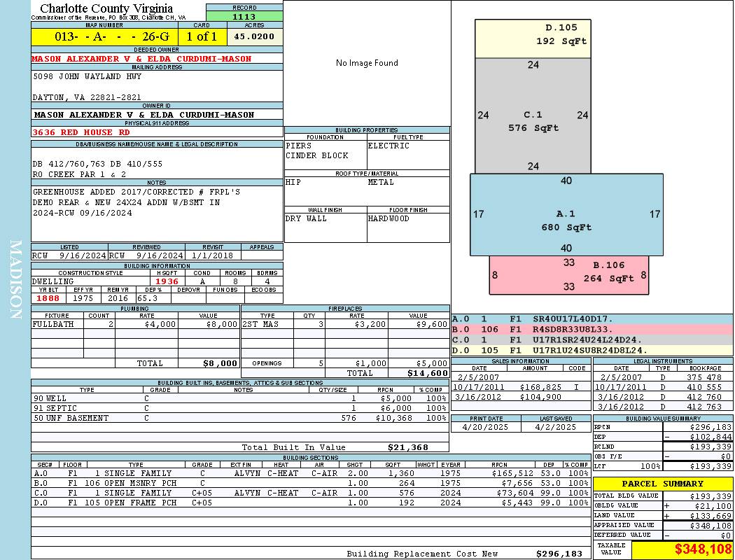
Task: Click RO CREEK PAR 1 & 2 text
Action: 79,174
